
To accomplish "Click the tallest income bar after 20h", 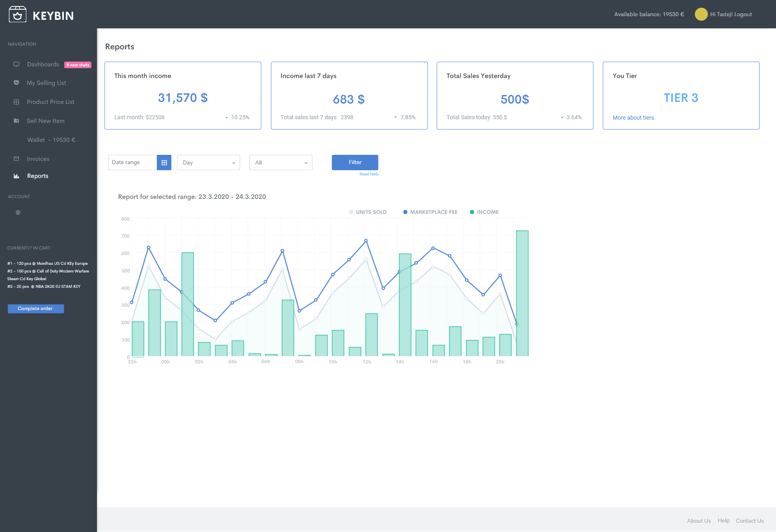I will click(x=522, y=293).
